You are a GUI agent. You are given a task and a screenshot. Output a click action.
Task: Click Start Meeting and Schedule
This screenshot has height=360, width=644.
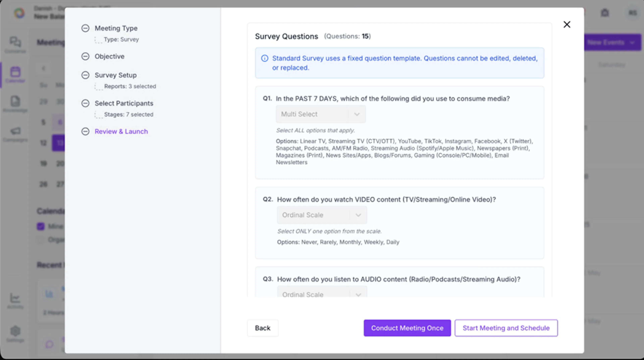coord(506,328)
